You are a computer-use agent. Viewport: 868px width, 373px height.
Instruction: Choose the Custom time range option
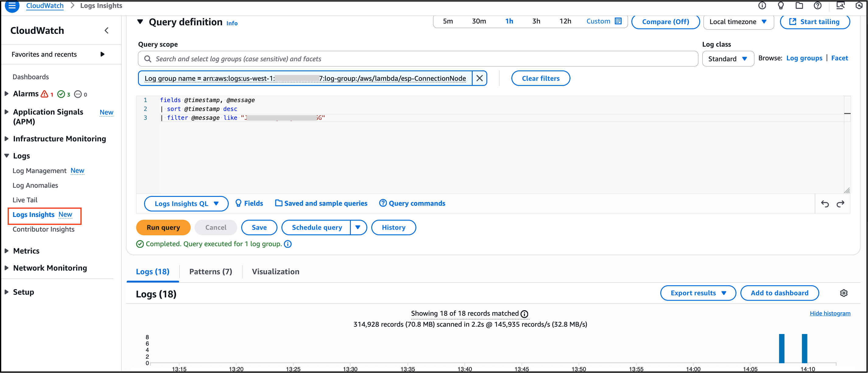(598, 21)
